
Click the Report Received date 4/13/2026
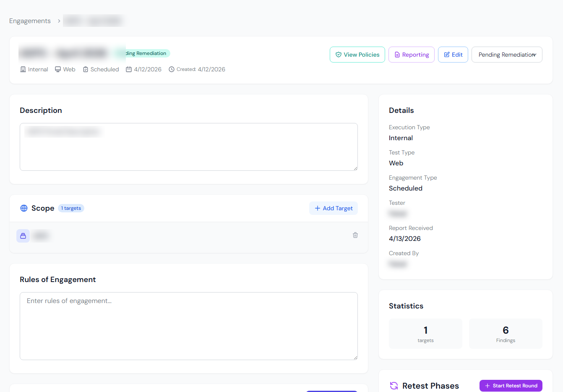(405, 238)
